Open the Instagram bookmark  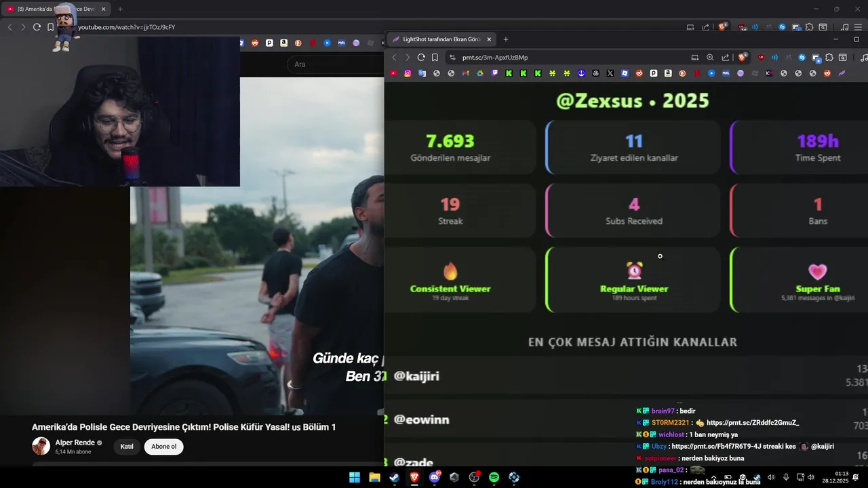pos(408,73)
